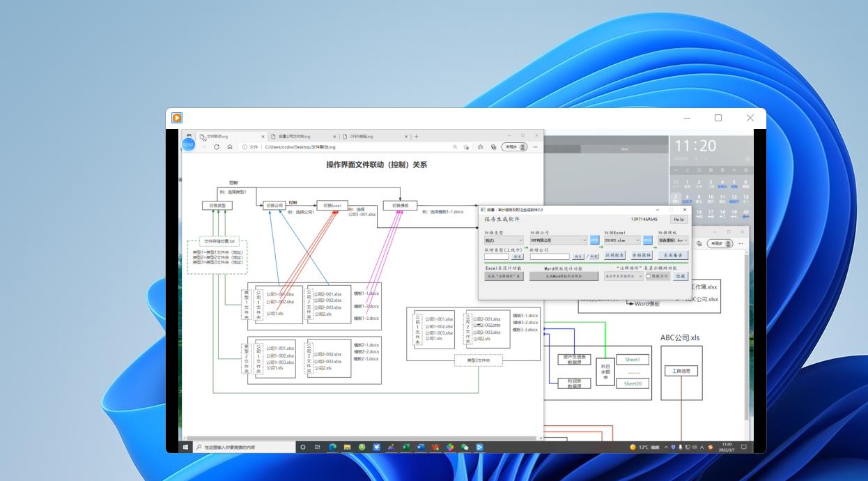
Task: Click the taskbar search box
Action: tap(244, 447)
